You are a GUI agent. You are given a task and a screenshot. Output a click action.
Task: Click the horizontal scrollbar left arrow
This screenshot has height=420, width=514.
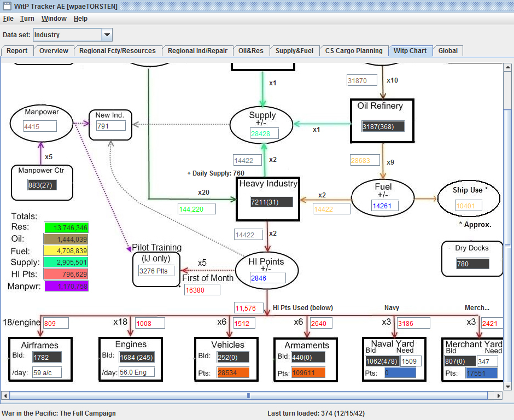click(5, 396)
